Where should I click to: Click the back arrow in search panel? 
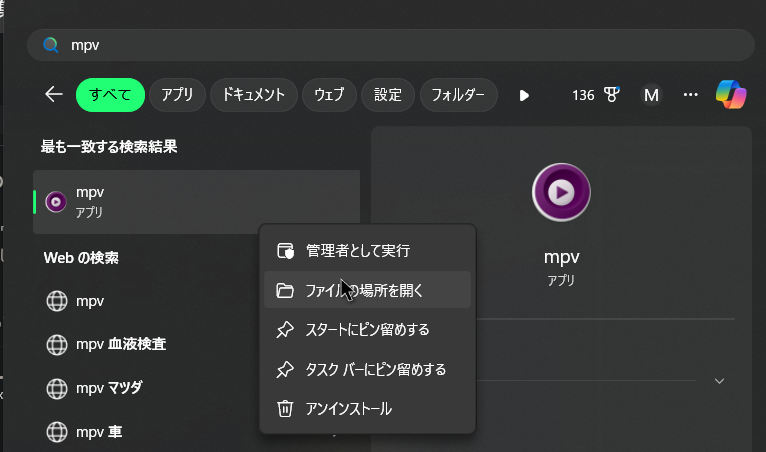(54, 94)
